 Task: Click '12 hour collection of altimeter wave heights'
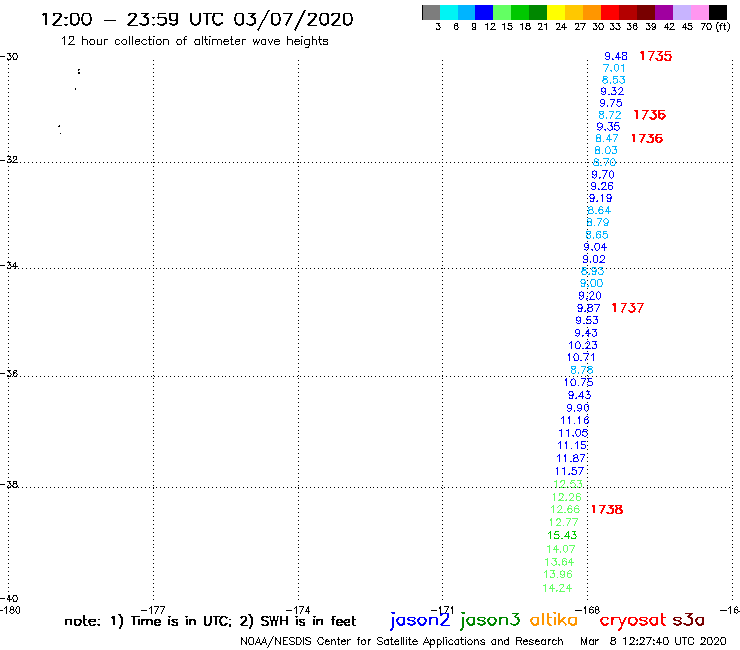194,41
